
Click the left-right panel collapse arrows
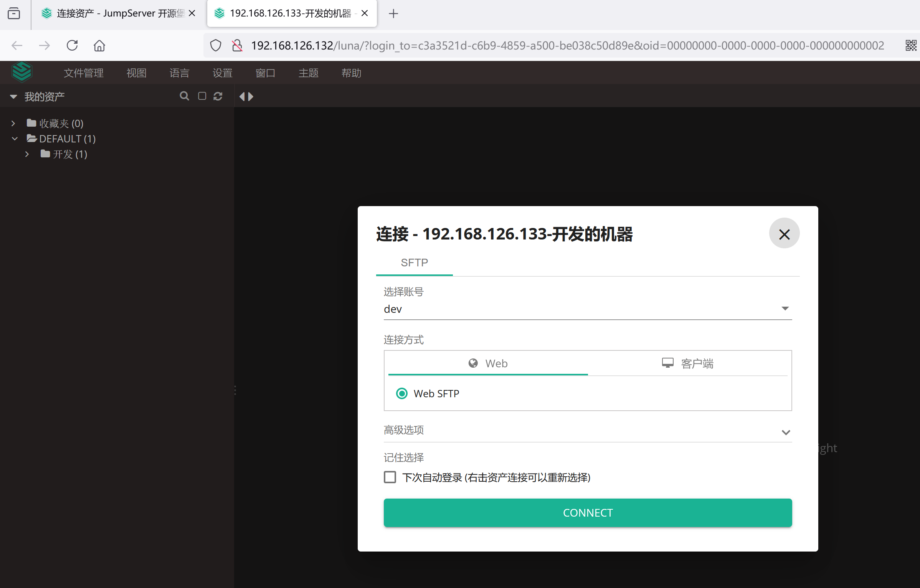pos(246,96)
